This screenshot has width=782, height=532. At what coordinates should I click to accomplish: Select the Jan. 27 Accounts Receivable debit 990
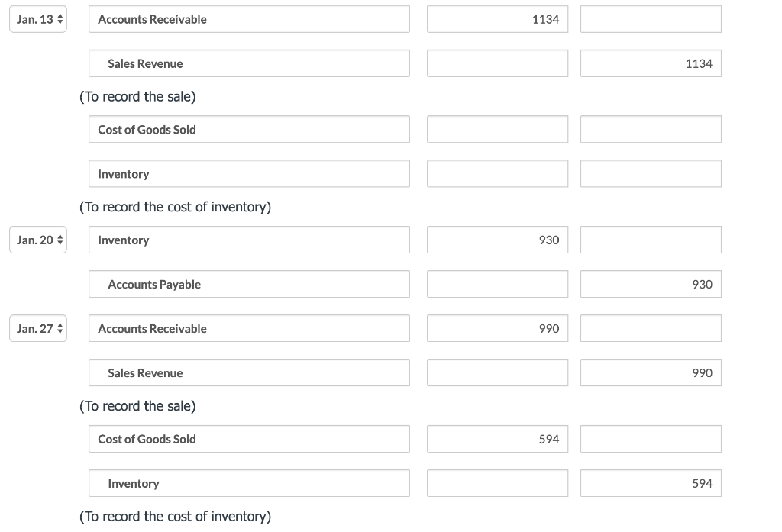(497, 328)
